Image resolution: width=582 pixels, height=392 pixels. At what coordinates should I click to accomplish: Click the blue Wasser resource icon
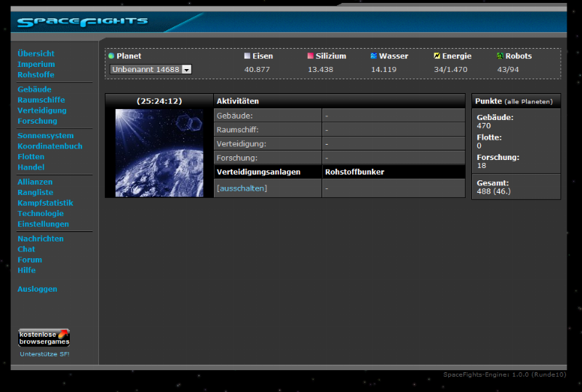pyautogui.click(x=374, y=56)
